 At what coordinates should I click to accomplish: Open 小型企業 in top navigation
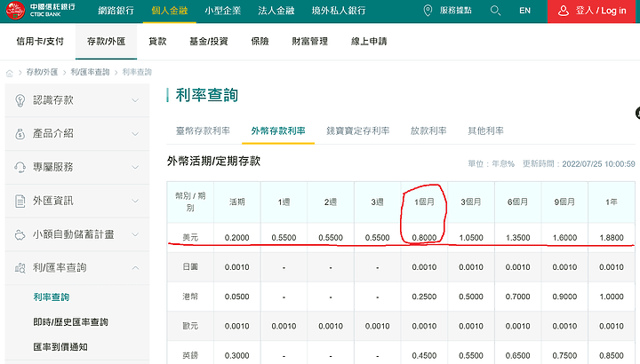tap(222, 11)
